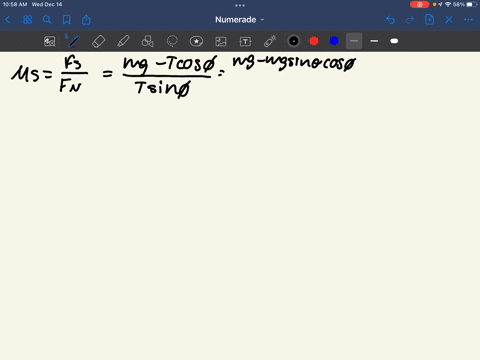
Task: Redo the last undone stroke
Action: (x=410, y=20)
